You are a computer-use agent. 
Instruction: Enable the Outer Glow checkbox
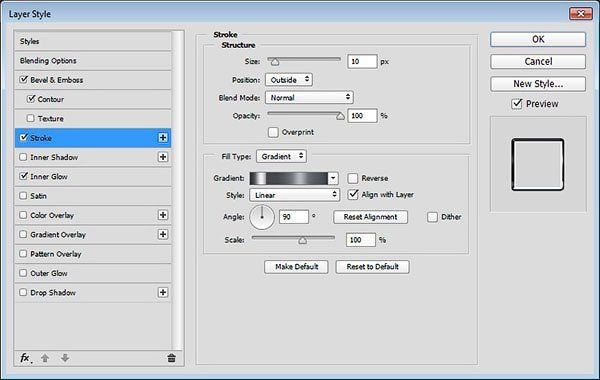click(23, 273)
